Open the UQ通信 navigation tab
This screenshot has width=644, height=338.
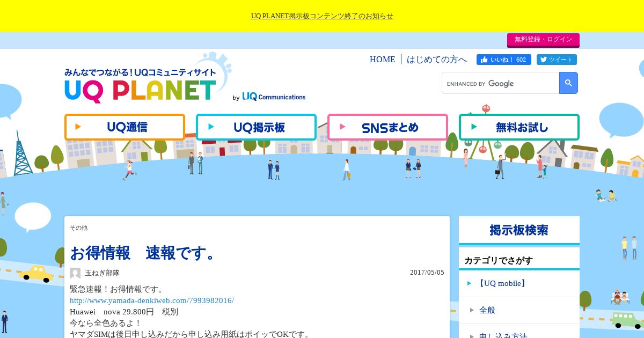pyautogui.click(x=125, y=127)
